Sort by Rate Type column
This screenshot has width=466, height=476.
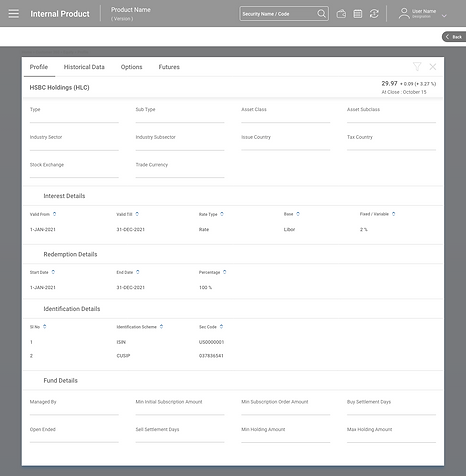(x=222, y=214)
